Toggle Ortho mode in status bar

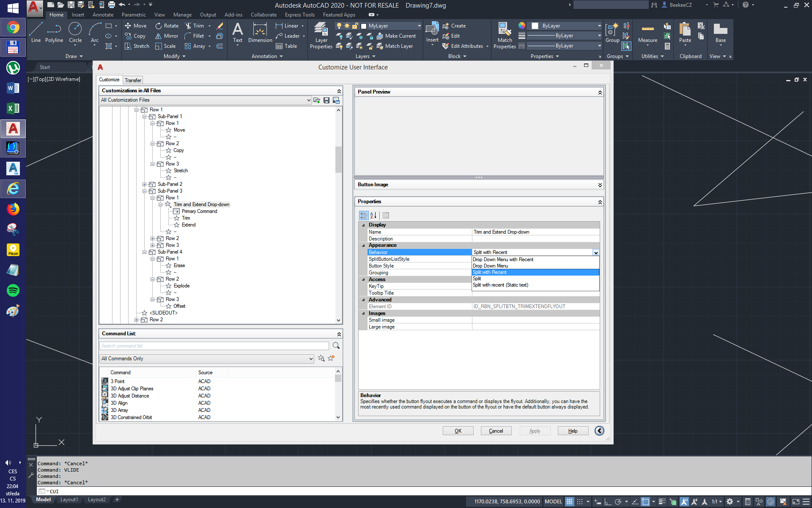click(x=608, y=502)
